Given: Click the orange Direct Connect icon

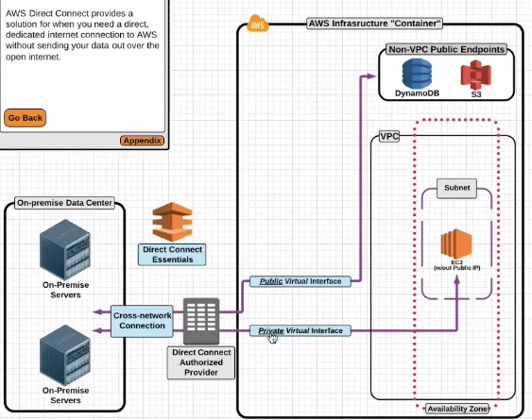Looking at the screenshot, I should (172, 222).
